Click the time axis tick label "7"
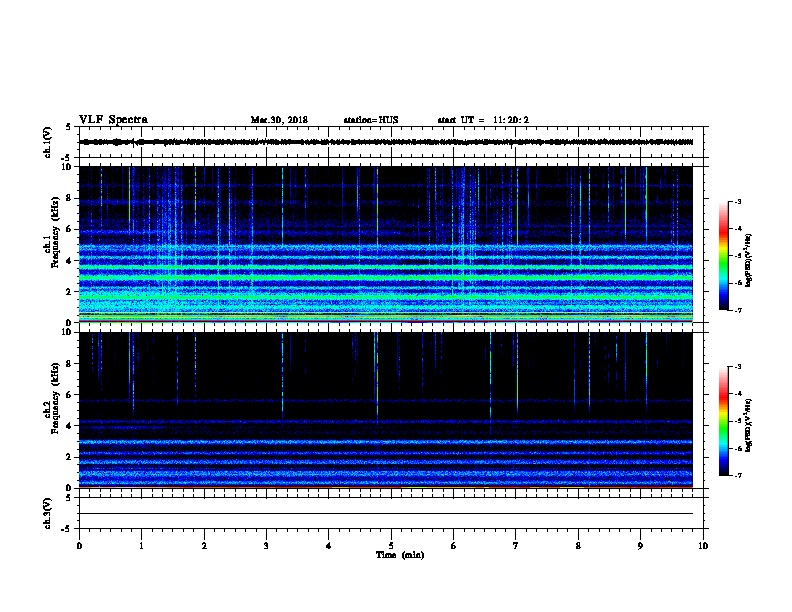Viewport: 792px width, 612px height. click(x=516, y=546)
